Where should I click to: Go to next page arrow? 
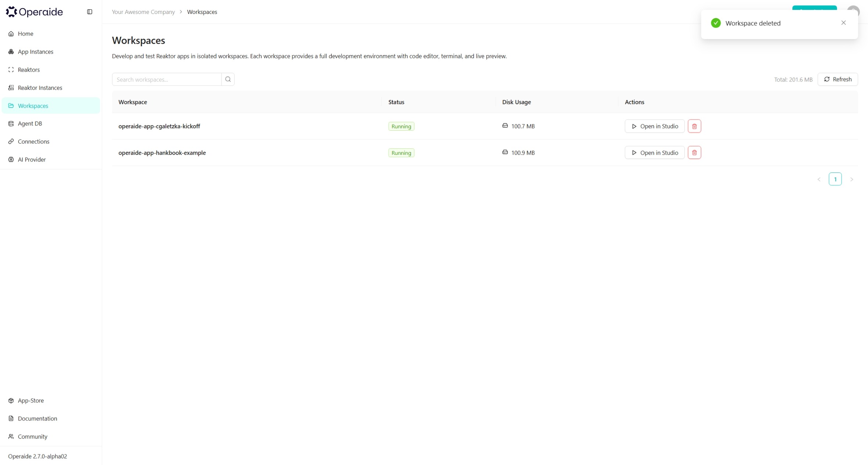(x=851, y=179)
